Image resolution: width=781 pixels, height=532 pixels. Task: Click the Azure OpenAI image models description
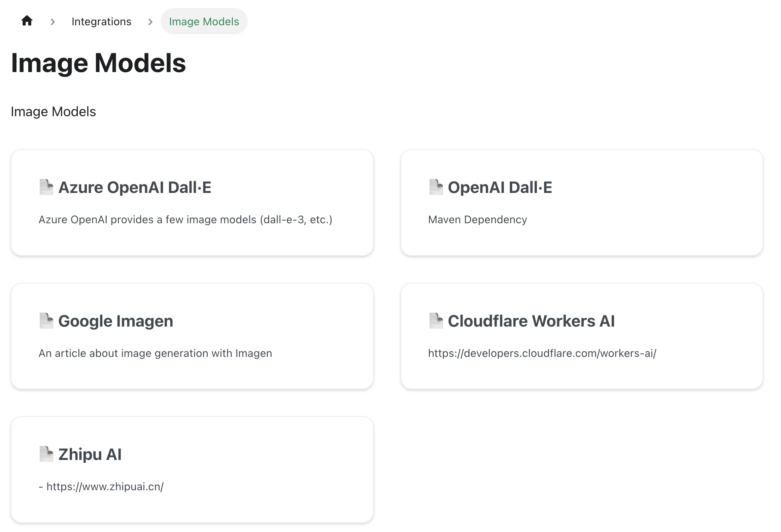click(185, 220)
